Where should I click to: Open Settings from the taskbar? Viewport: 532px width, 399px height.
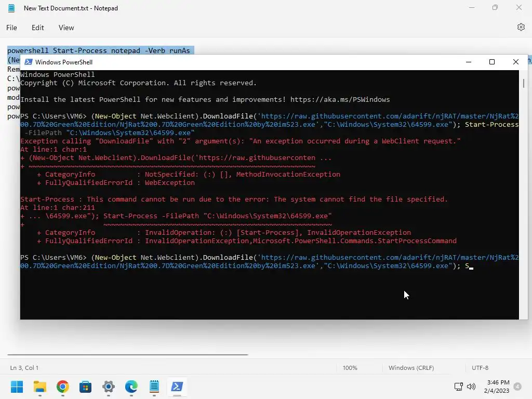109,387
